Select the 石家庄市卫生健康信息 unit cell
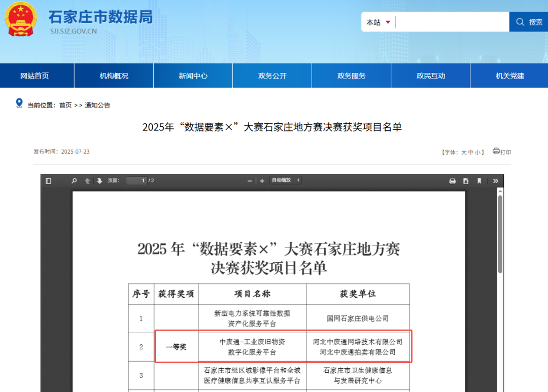548x392 pixels. click(358, 376)
